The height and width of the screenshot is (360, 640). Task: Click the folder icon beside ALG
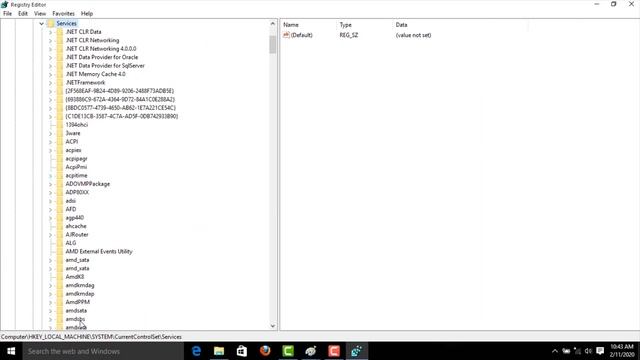(60, 243)
